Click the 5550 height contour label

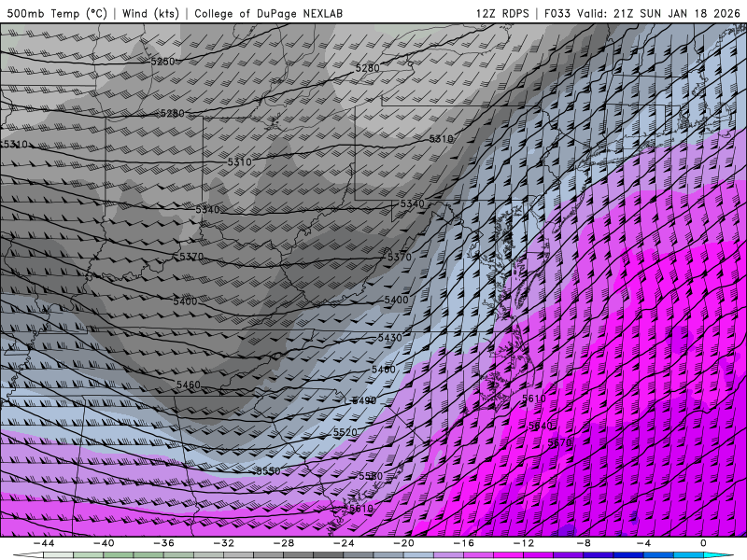click(268, 471)
